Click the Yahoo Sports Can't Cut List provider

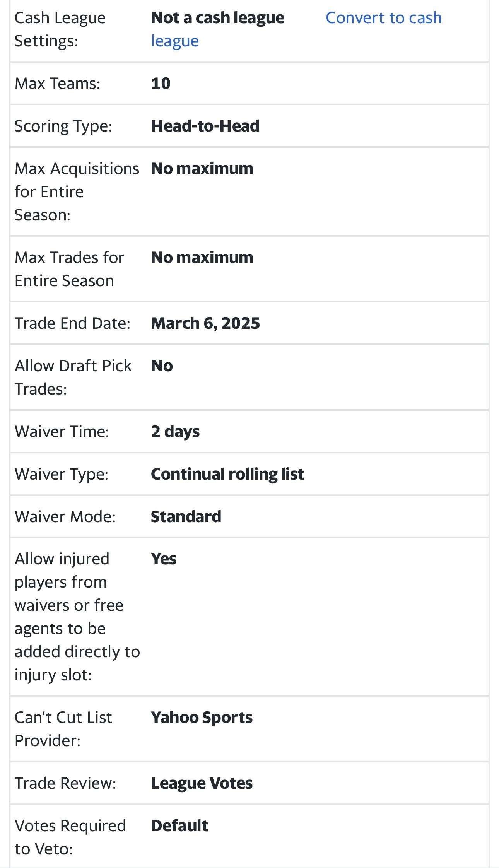(202, 718)
